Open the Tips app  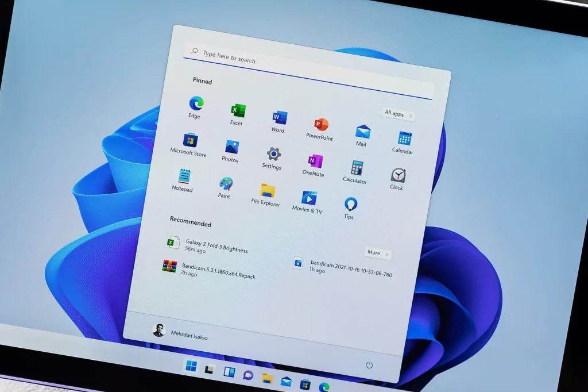tap(350, 209)
